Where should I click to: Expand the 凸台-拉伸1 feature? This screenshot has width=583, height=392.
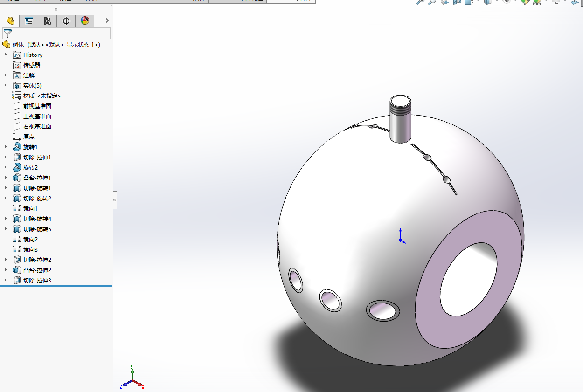tap(6, 178)
